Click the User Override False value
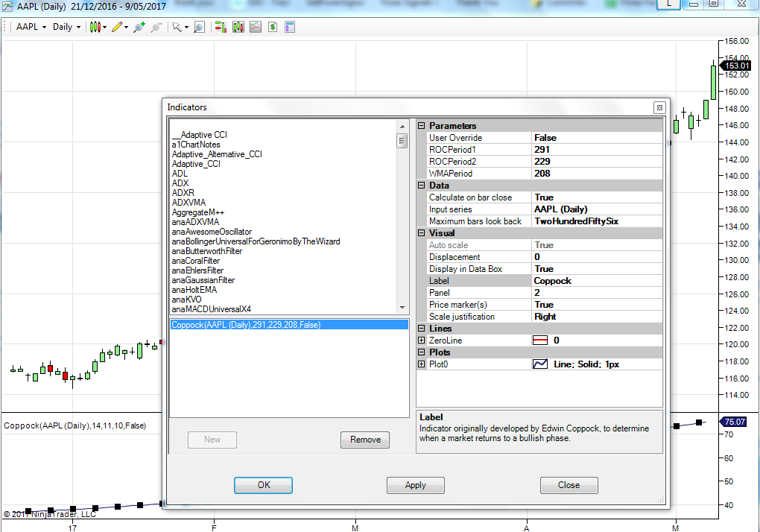This screenshot has width=760, height=532. (x=597, y=138)
